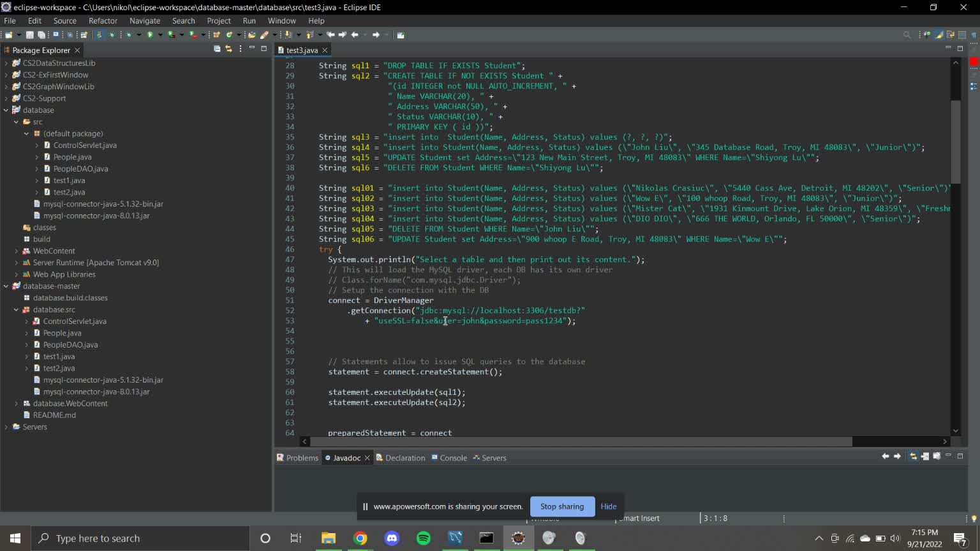Open the Refactor menu
Viewport: 980px width, 551px height.
103,21
